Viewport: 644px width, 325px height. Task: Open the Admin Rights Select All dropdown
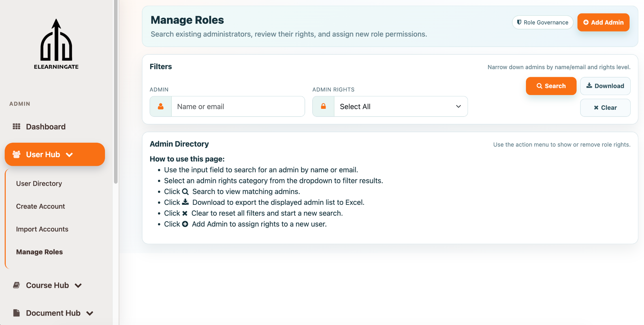tap(401, 106)
